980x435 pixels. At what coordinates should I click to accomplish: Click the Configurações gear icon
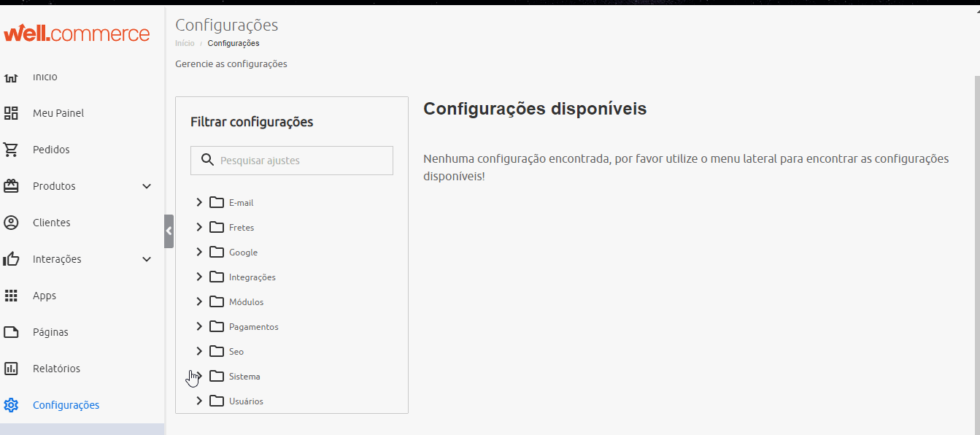(x=11, y=405)
